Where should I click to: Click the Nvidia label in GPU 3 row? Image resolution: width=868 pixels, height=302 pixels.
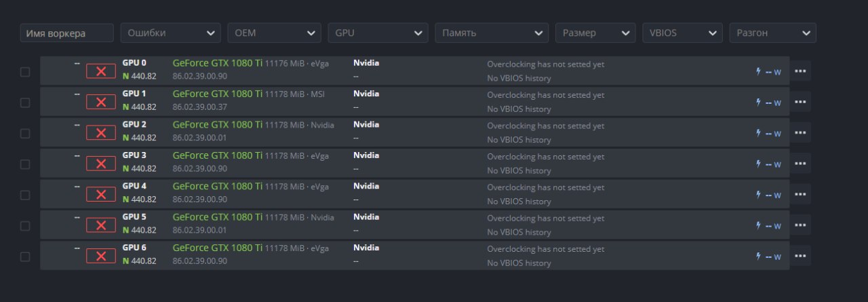click(366, 155)
